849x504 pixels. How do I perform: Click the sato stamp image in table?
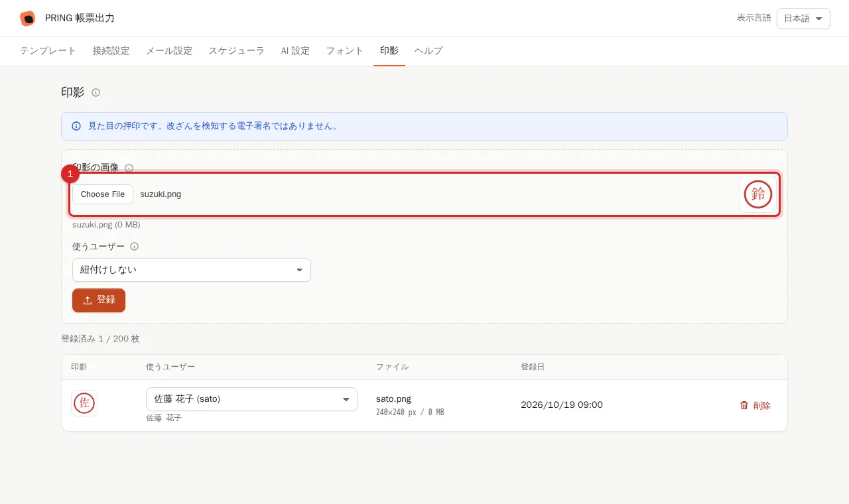(84, 403)
